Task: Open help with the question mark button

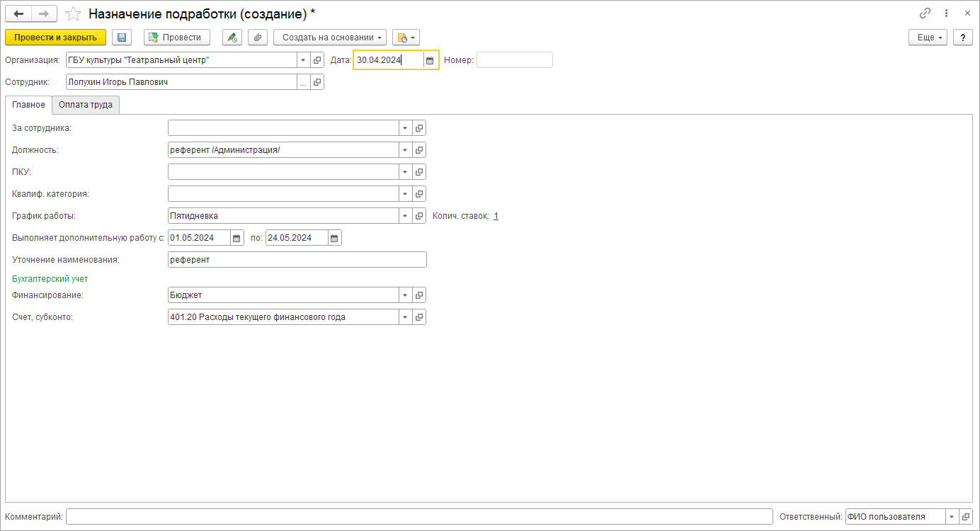Action: [963, 38]
